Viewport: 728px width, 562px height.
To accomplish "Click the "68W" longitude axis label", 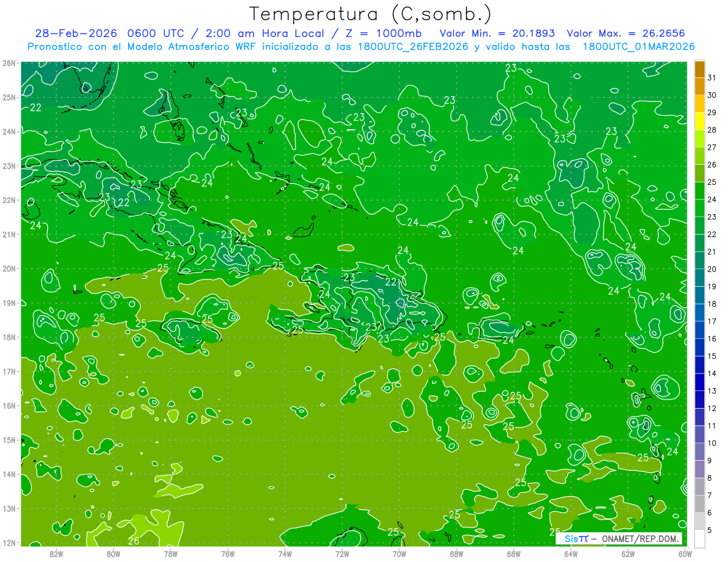I will coord(456,553).
